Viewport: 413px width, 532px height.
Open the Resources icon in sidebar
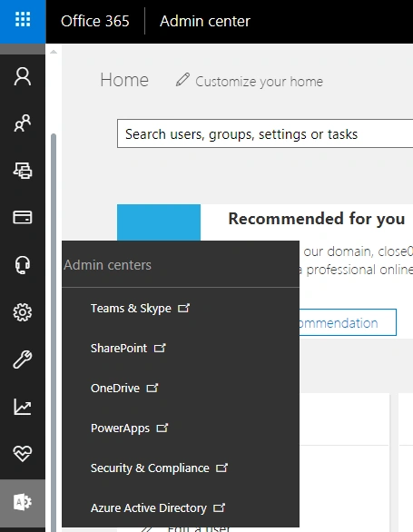(23, 171)
